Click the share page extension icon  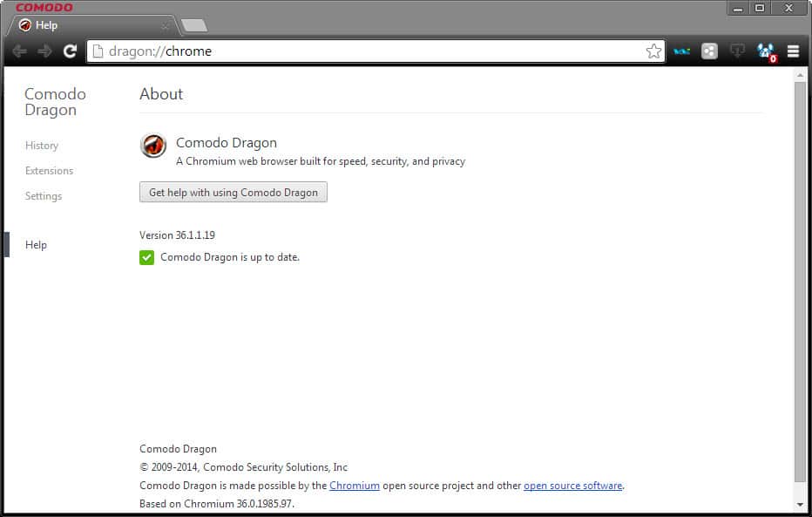(x=709, y=51)
